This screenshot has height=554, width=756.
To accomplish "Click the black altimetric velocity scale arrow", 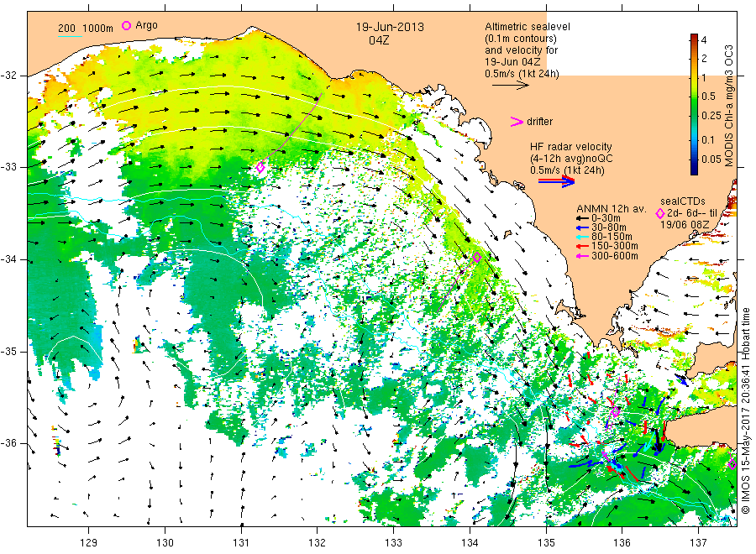I will [x=511, y=86].
